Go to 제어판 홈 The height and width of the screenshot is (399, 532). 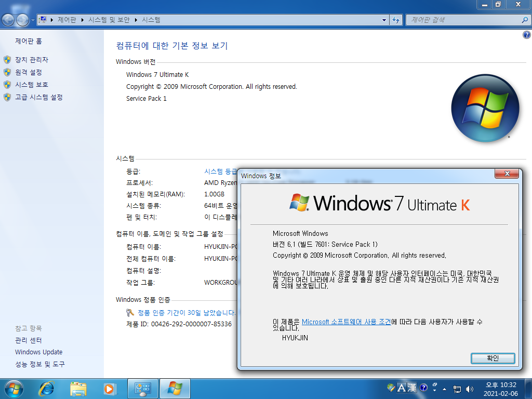tap(29, 41)
